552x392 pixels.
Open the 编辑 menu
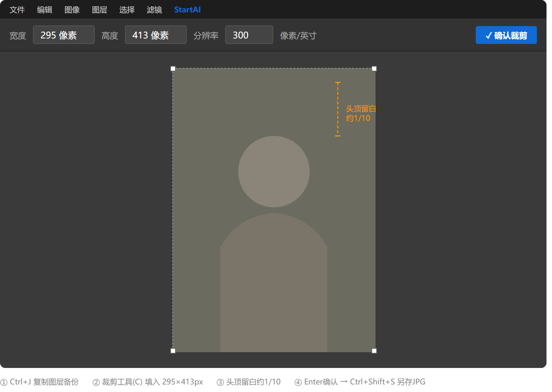tap(45, 10)
